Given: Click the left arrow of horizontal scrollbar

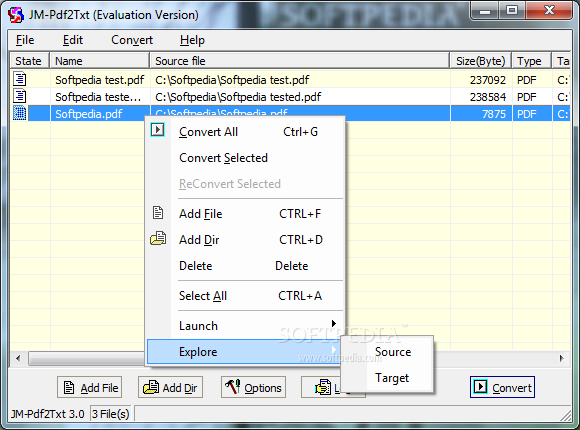Looking at the screenshot, I should click(18, 358).
